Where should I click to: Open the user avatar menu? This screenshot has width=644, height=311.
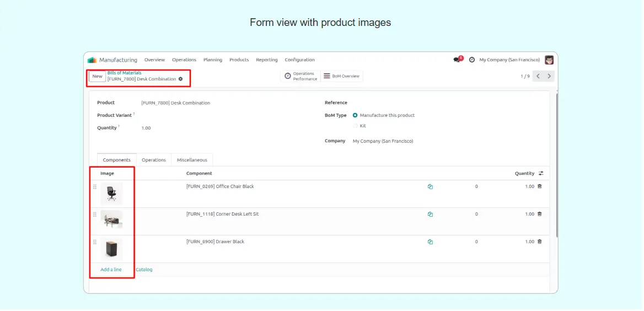[x=549, y=60]
